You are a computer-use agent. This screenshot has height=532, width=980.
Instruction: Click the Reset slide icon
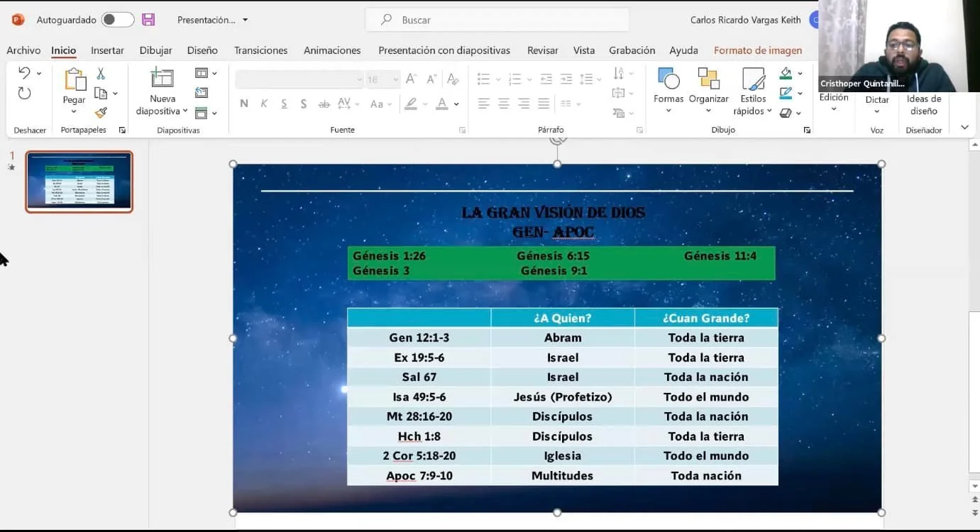[x=202, y=93]
